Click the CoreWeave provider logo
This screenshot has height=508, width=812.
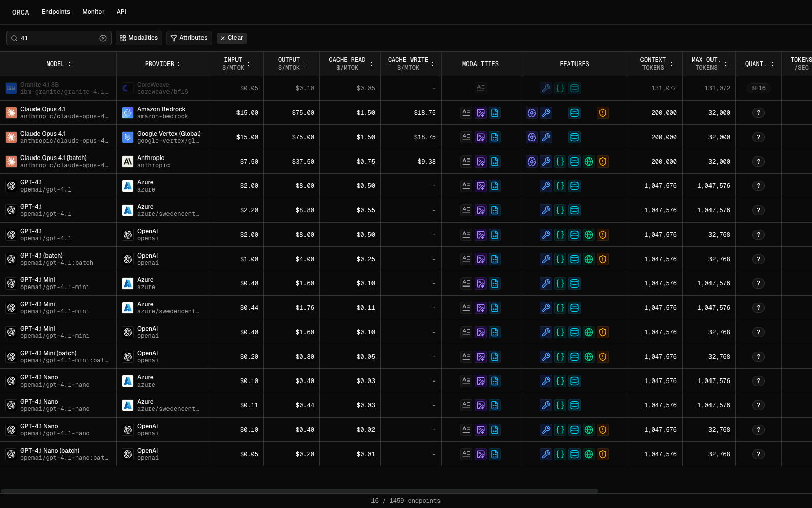coord(128,88)
